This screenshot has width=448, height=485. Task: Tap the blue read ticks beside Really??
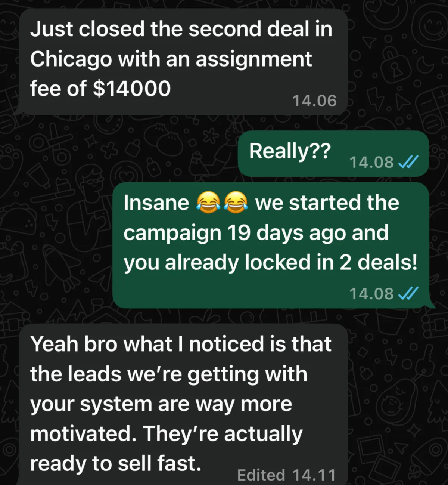tap(408, 162)
